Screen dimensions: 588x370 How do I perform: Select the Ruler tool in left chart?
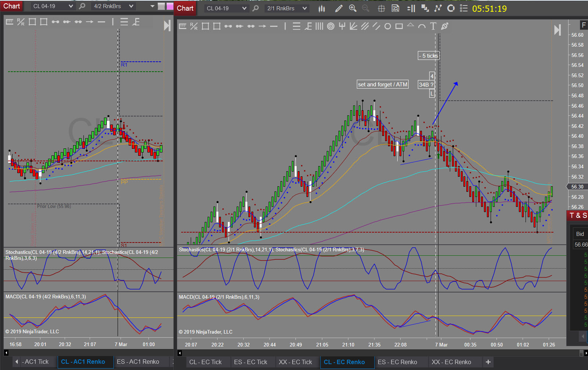pyautogui.click(x=10, y=22)
